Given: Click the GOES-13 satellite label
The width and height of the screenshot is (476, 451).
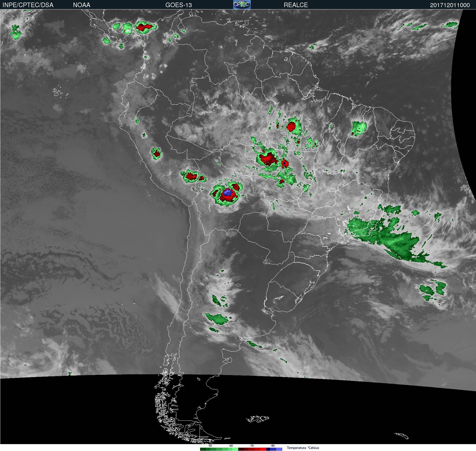Looking at the screenshot, I should [x=179, y=5].
